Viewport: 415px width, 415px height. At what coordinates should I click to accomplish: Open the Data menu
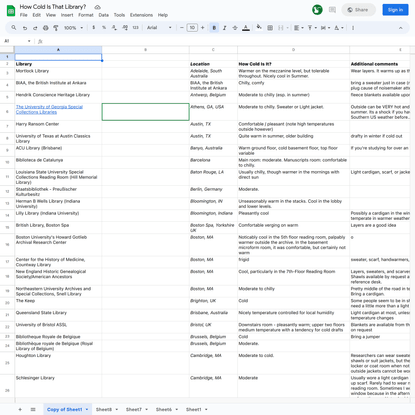click(104, 15)
